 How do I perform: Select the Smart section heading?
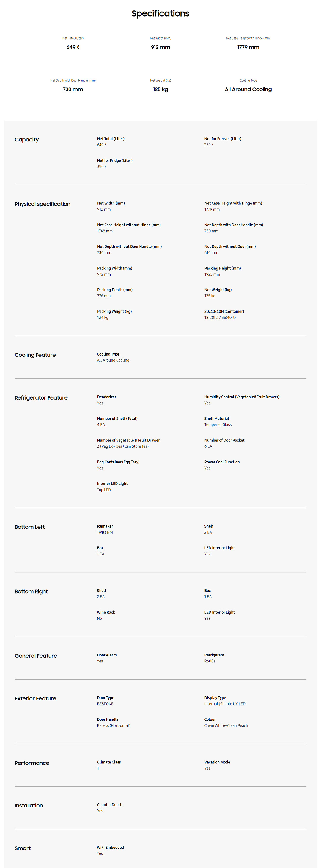point(23,848)
